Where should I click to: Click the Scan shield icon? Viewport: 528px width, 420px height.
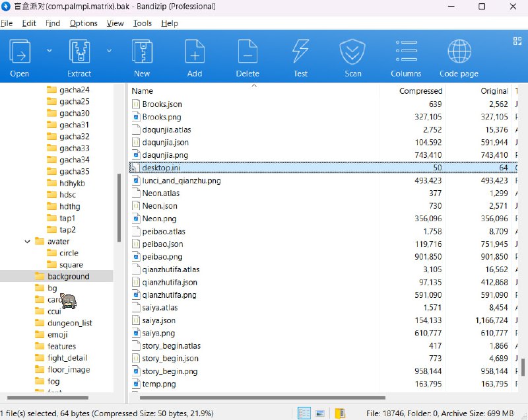(x=353, y=52)
